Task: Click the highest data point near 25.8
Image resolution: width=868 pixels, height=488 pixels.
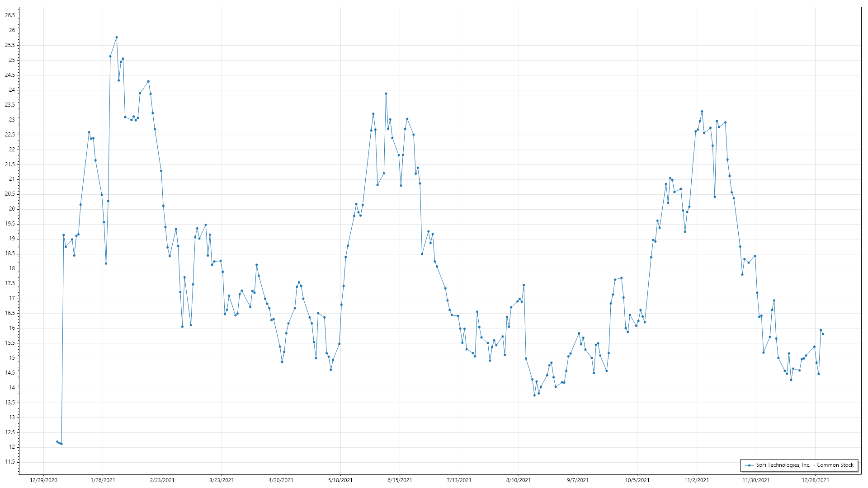Action: (117, 38)
